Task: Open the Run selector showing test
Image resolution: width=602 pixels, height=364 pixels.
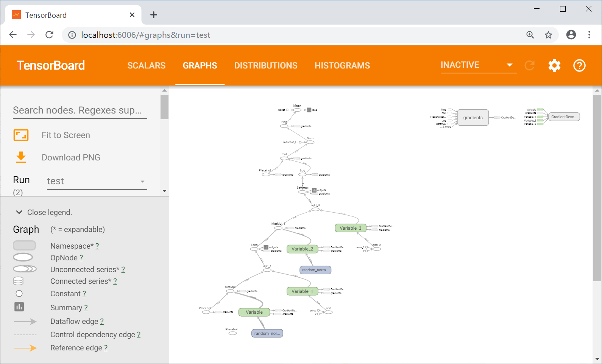Action: (x=97, y=181)
